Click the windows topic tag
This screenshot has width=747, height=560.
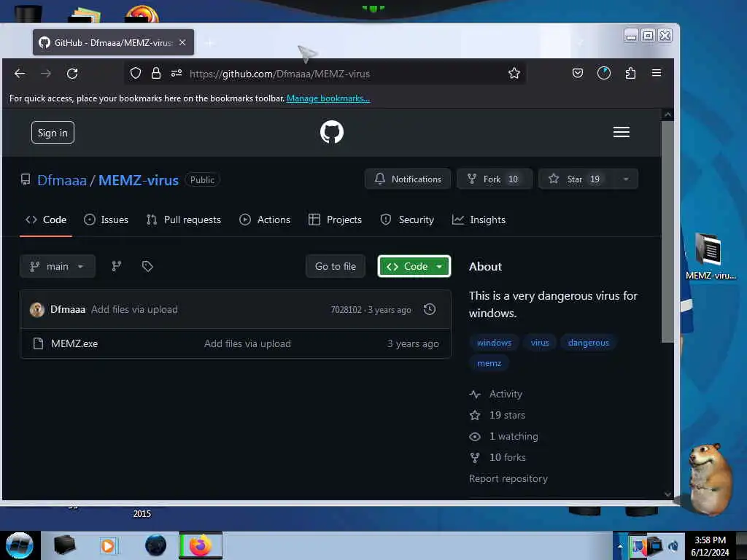click(494, 343)
